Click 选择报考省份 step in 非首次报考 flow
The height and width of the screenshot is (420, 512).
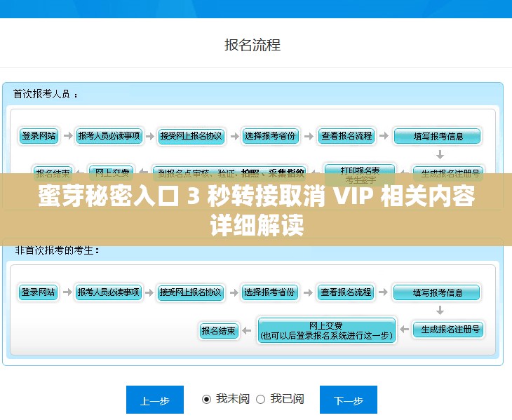click(269, 292)
